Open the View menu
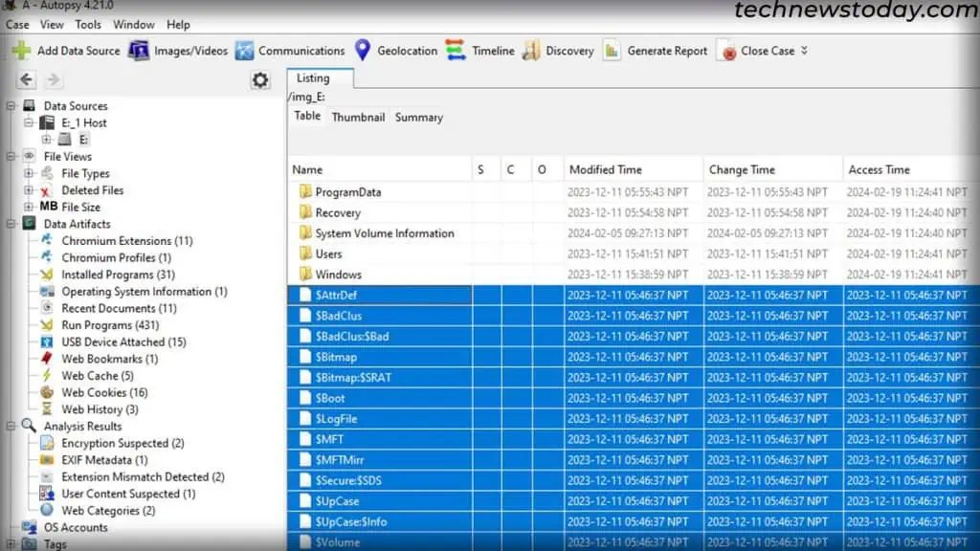 point(52,24)
